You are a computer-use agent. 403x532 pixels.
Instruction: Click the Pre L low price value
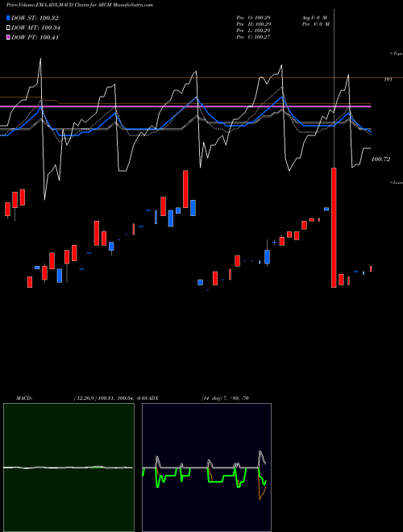(253, 31)
